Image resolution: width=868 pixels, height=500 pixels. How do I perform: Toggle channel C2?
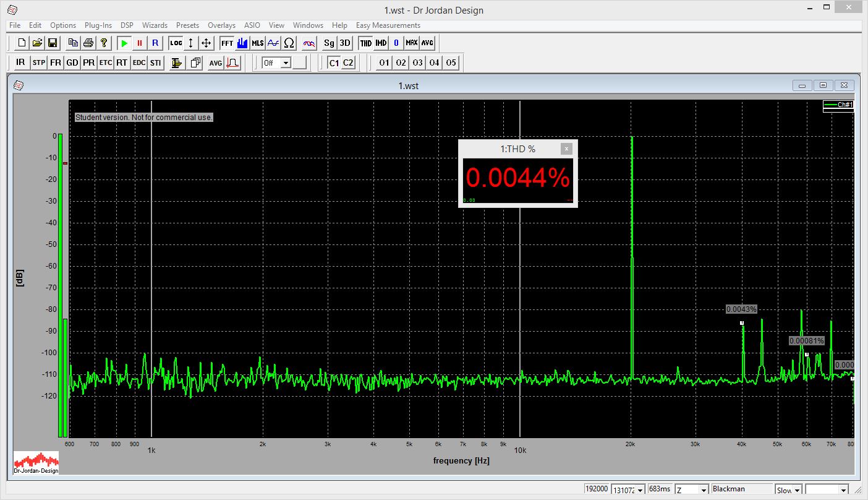(349, 62)
